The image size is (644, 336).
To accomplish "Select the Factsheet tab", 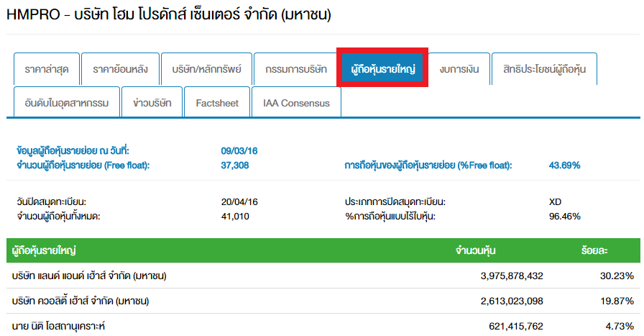I will point(217,103).
